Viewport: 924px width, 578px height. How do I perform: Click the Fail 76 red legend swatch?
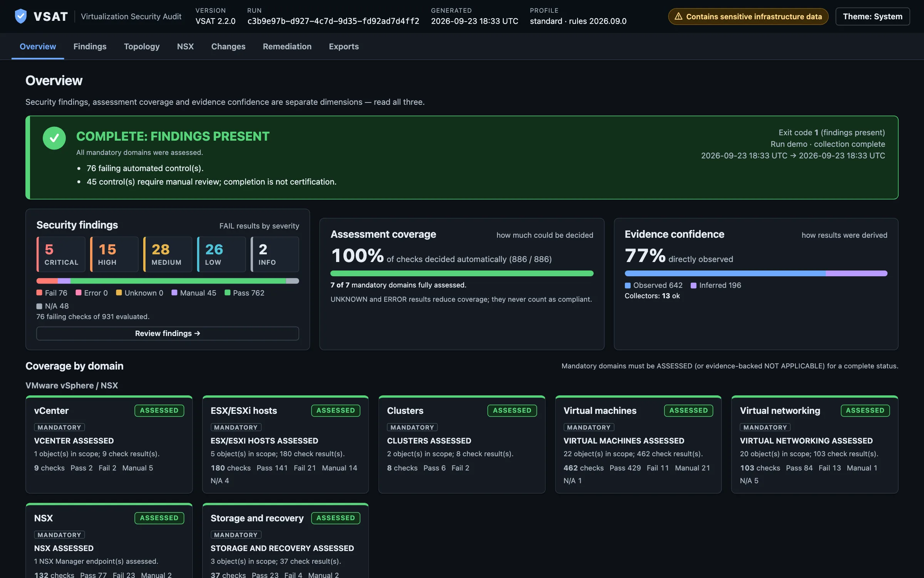39,292
